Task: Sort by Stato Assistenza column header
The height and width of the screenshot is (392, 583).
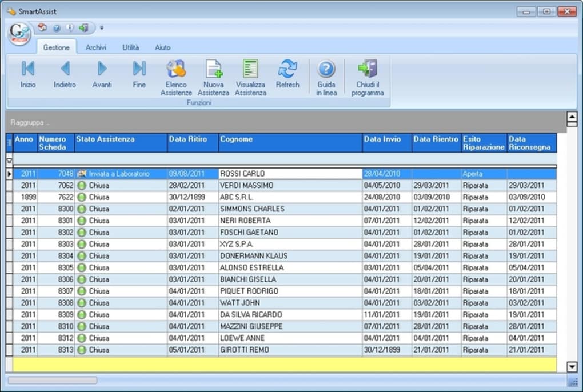Action: 121,143
